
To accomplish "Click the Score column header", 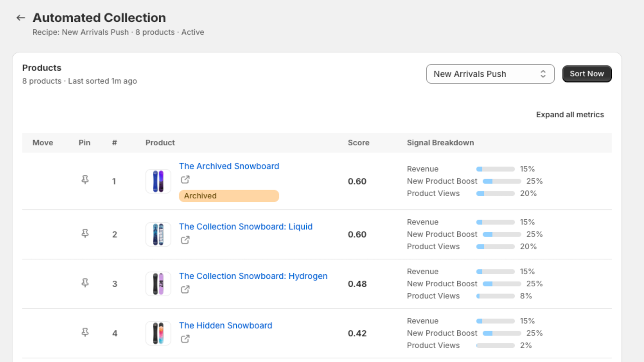I will 358,143.
